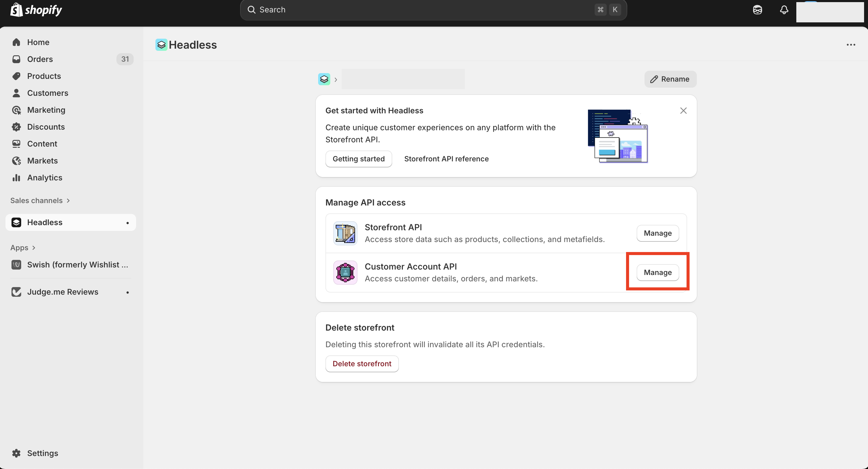Click the Customer Account API icon
The height and width of the screenshot is (469, 868).
345,272
